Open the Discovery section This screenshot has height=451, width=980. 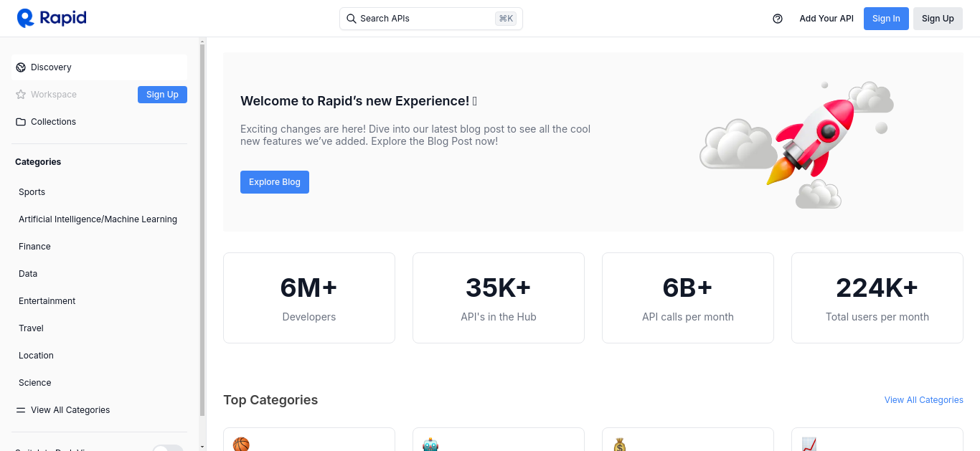pos(100,67)
